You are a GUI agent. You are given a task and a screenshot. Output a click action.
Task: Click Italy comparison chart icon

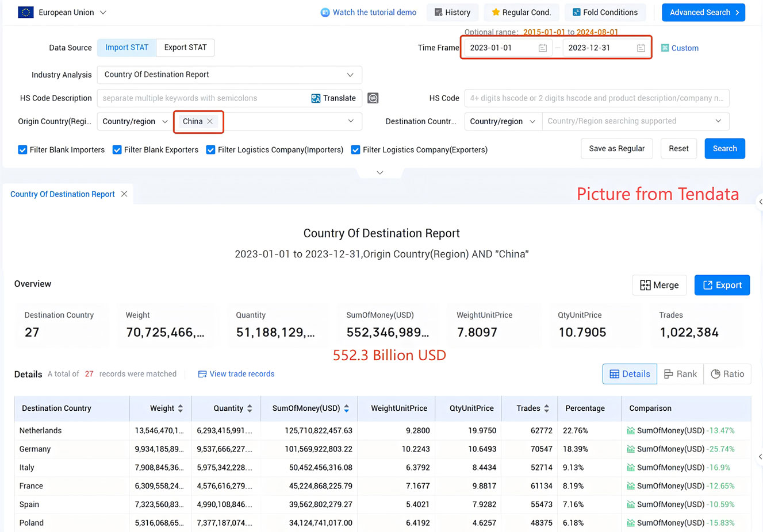pyautogui.click(x=631, y=468)
